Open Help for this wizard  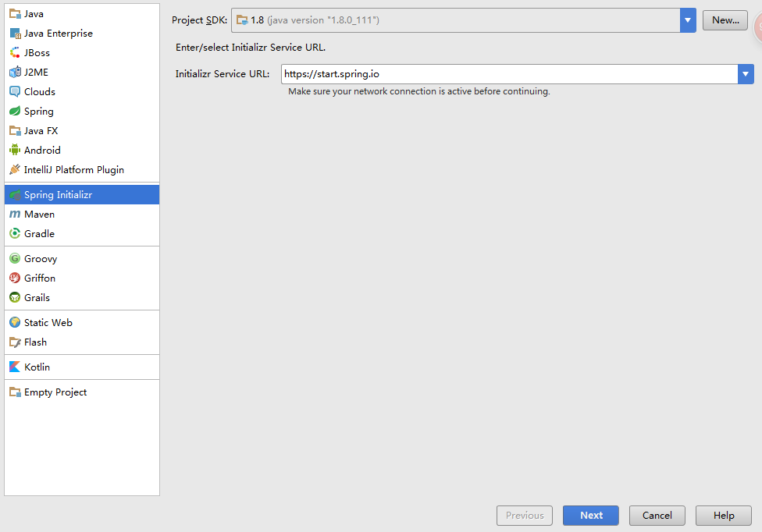click(724, 516)
